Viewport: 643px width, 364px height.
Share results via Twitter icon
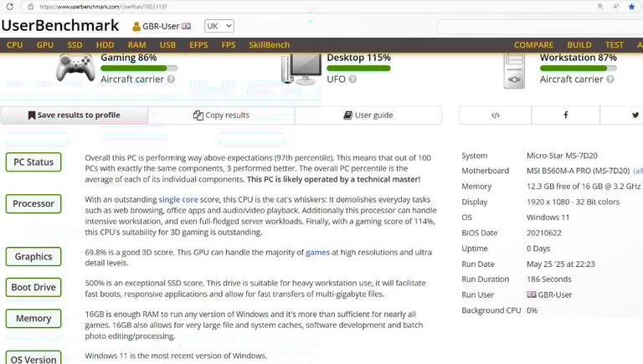point(635,115)
